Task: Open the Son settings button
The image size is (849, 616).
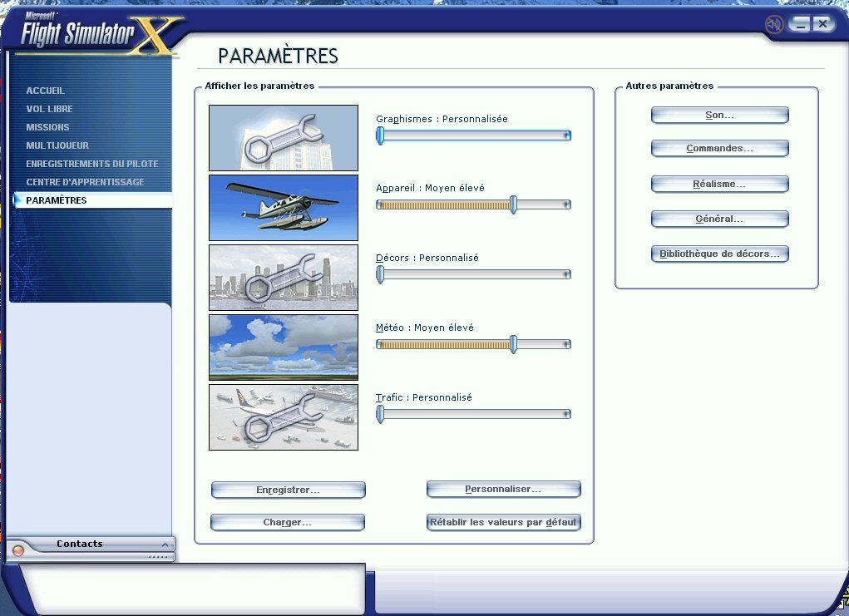Action: tap(719, 115)
